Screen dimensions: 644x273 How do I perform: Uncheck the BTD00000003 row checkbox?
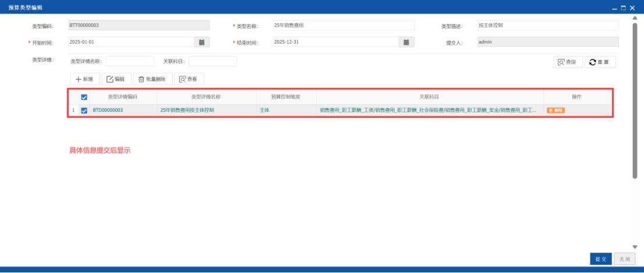[x=84, y=110]
